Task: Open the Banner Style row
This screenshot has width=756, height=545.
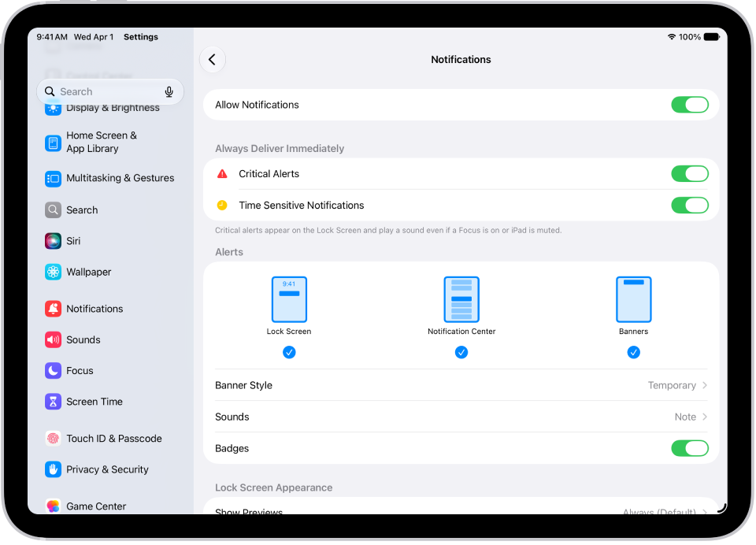Action: coord(461,385)
